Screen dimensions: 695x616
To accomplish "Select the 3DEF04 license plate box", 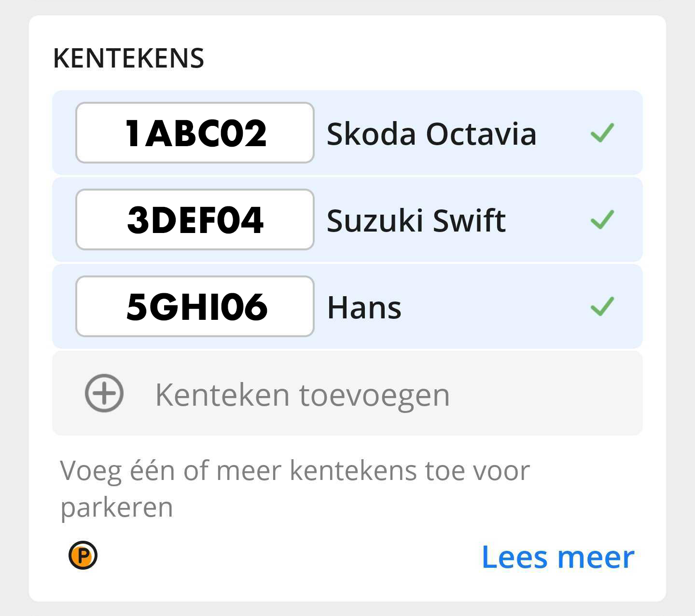I will pos(195,219).
